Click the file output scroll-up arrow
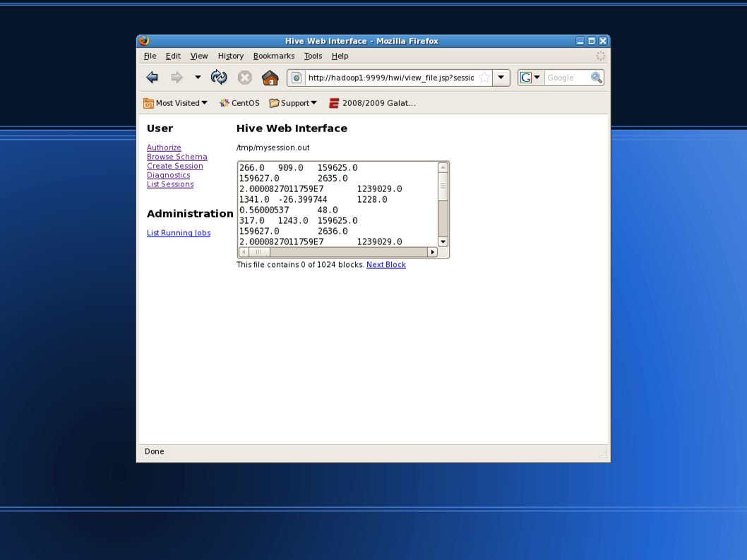The image size is (747, 560). pyautogui.click(x=443, y=168)
